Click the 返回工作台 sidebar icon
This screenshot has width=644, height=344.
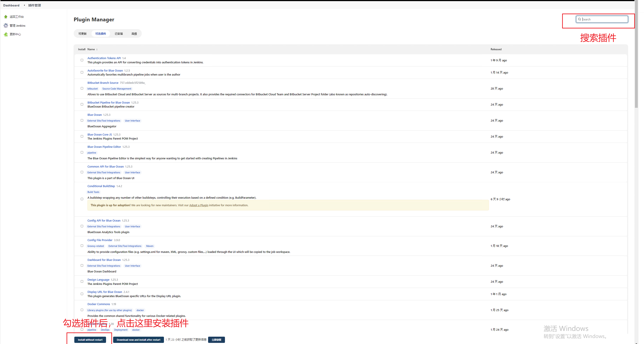pyautogui.click(x=5, y=16)
